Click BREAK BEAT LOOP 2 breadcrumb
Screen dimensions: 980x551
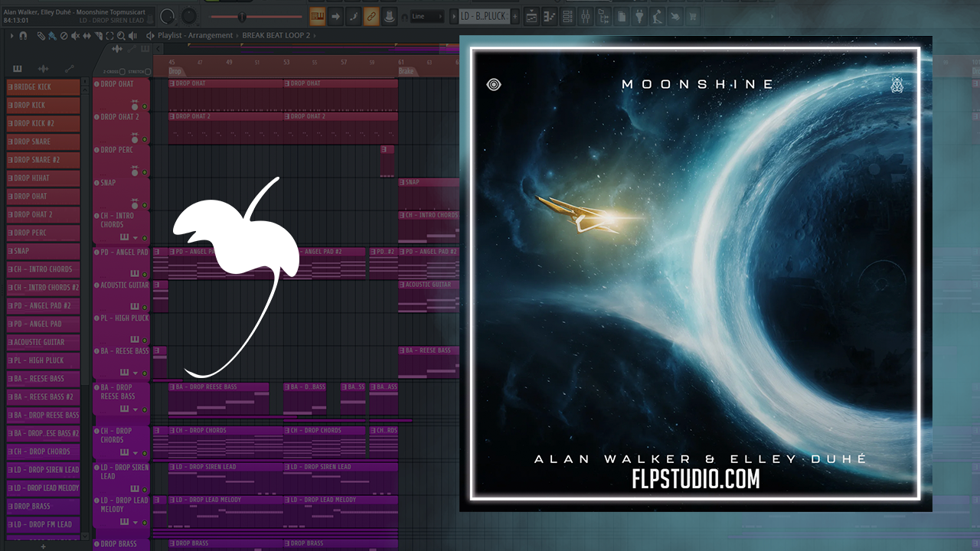coord(276,36)
